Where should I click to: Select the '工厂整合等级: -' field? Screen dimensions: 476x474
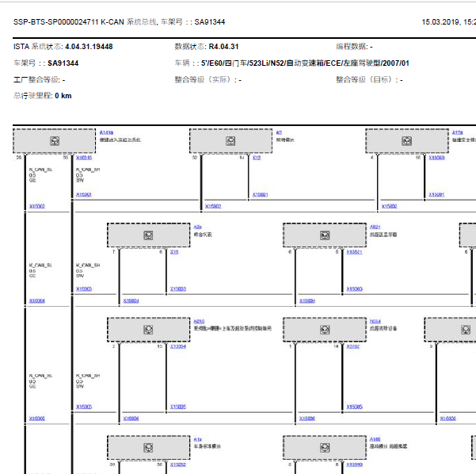pos(39,80)
